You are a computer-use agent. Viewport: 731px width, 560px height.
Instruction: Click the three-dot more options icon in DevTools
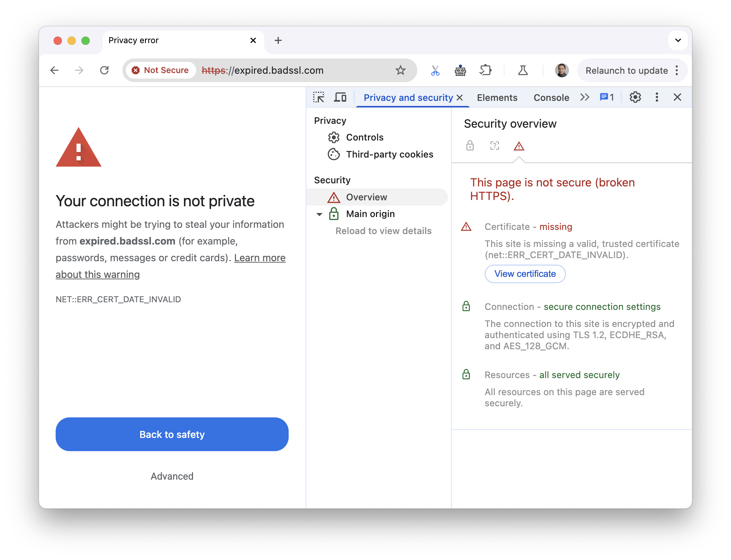click(x=656, y=98)
